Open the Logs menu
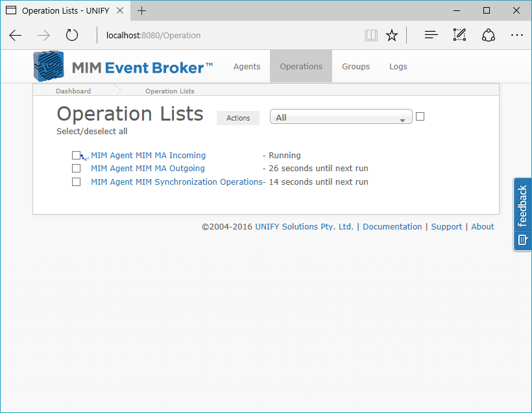532x413 pixels. pyautogui.click(x=398, y=67)
